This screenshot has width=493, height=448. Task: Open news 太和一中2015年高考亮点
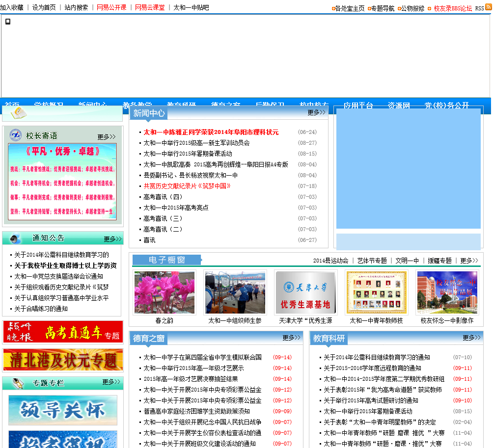click(176, 208)
